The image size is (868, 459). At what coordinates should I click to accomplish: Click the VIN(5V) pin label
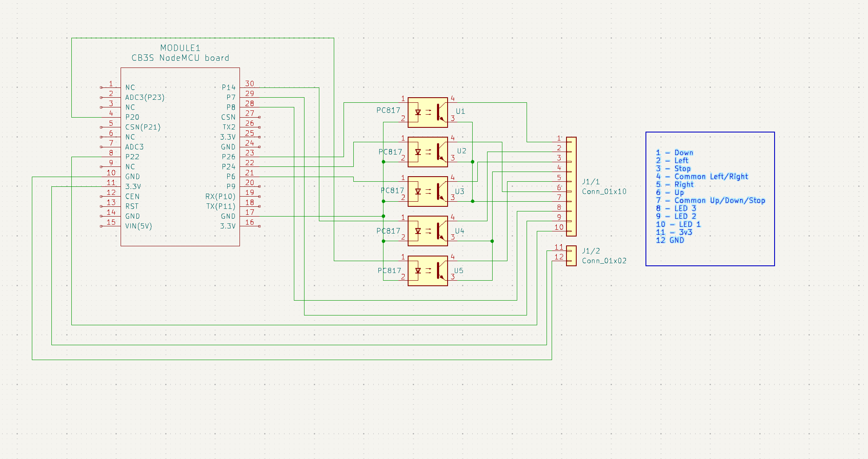coord(138,226)
